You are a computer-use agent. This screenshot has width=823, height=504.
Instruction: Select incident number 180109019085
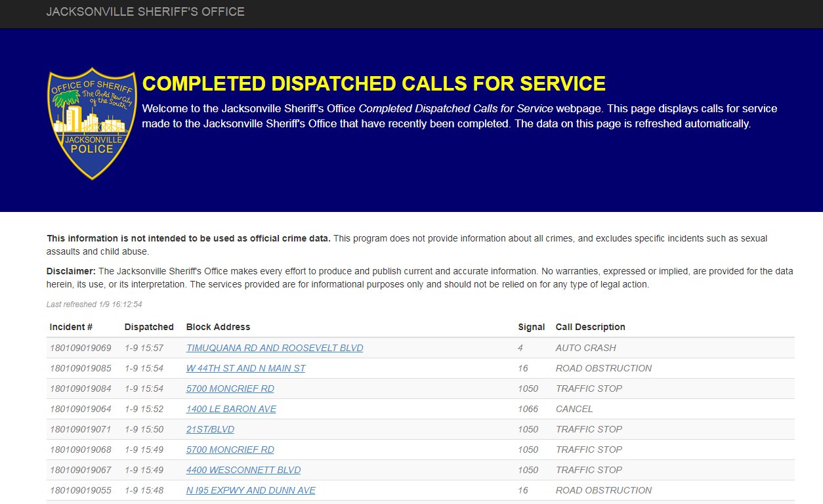80,368
